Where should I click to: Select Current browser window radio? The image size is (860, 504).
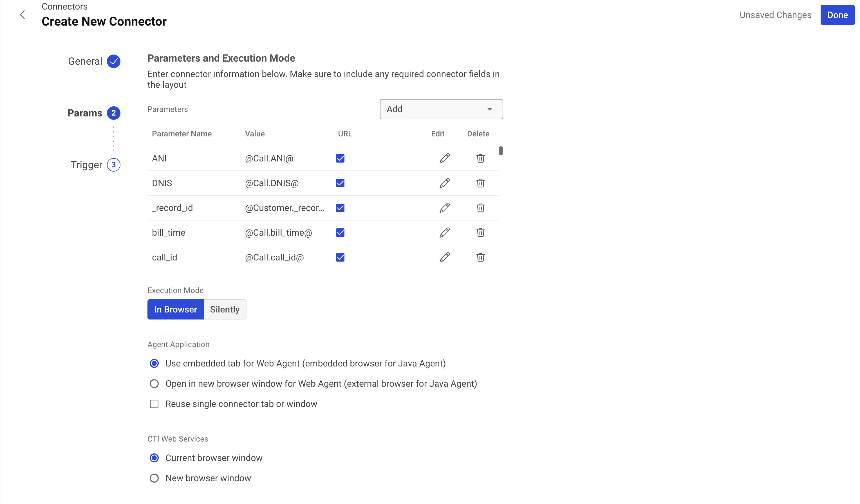154,458
